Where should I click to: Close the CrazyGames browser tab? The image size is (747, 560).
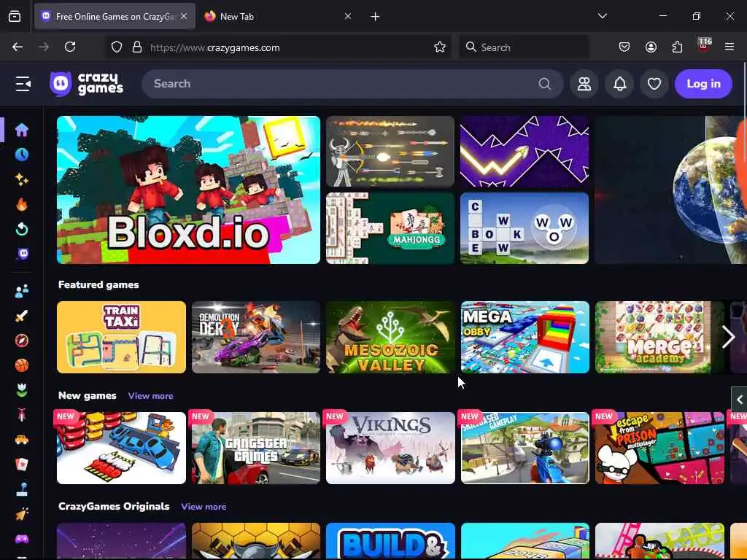click(184, 17)
